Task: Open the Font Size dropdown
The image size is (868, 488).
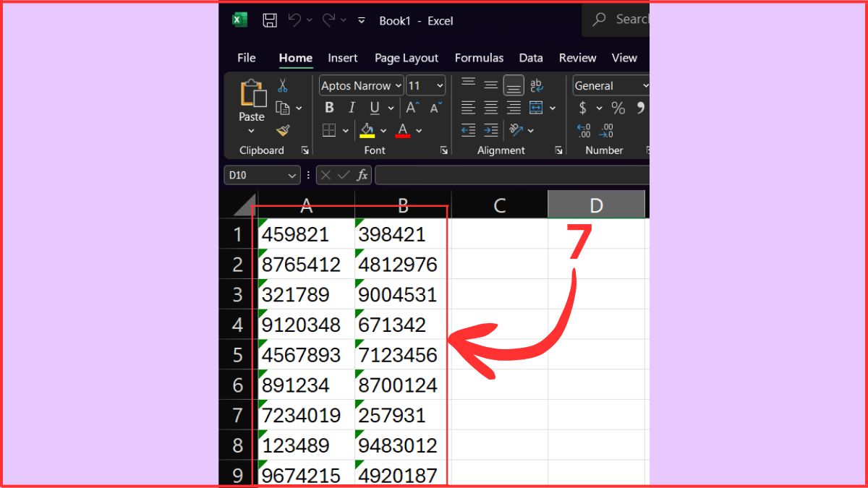Action: click(438, 85)
